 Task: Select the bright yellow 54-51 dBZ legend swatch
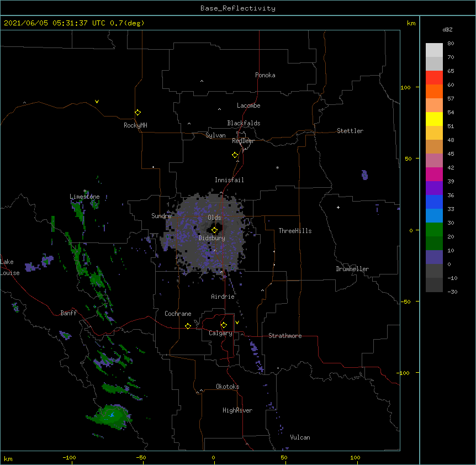pyautogui.click(x=434, y=119)
